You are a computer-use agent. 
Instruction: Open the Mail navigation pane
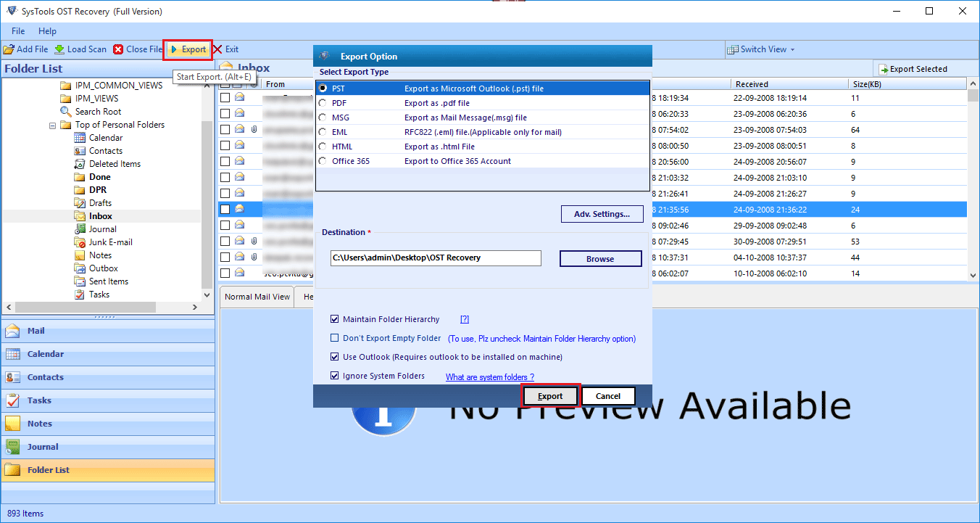pyautogui.click(x=108, y=331)
